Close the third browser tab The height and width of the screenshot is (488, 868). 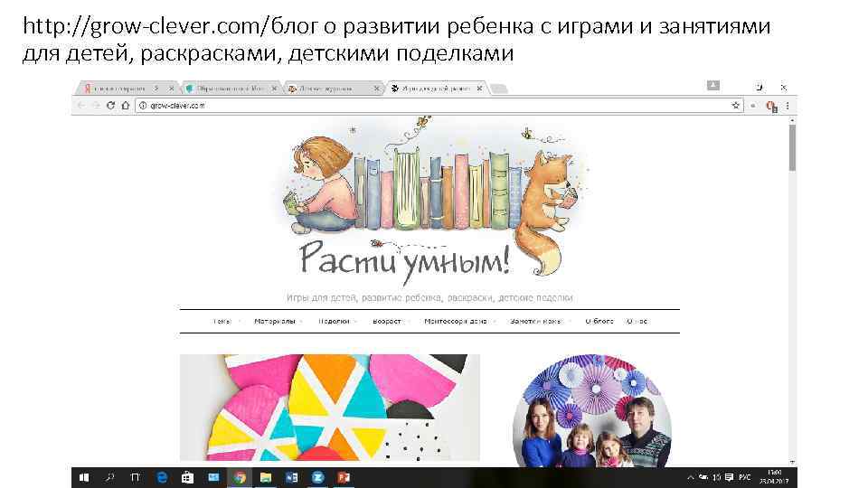pyautogui.click(x=377, y=89)
